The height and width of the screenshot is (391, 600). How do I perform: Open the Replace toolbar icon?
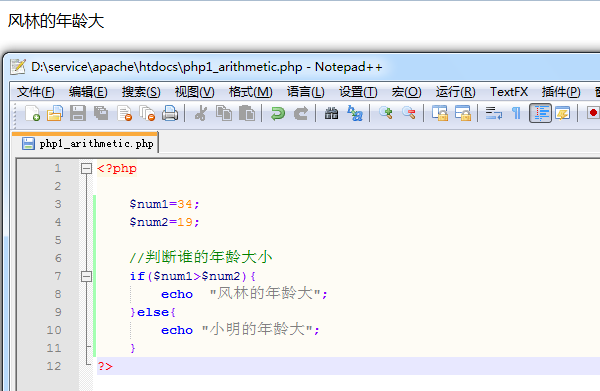tap(355, 114)
